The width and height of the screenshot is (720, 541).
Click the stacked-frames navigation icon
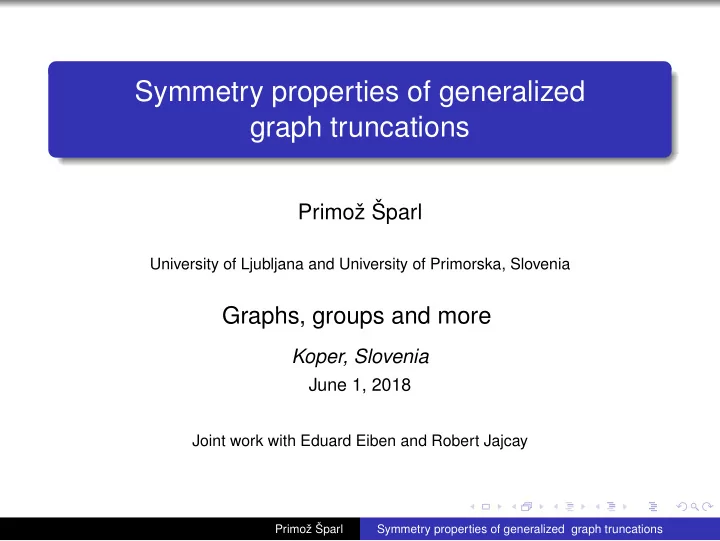[x=527, y=507]
